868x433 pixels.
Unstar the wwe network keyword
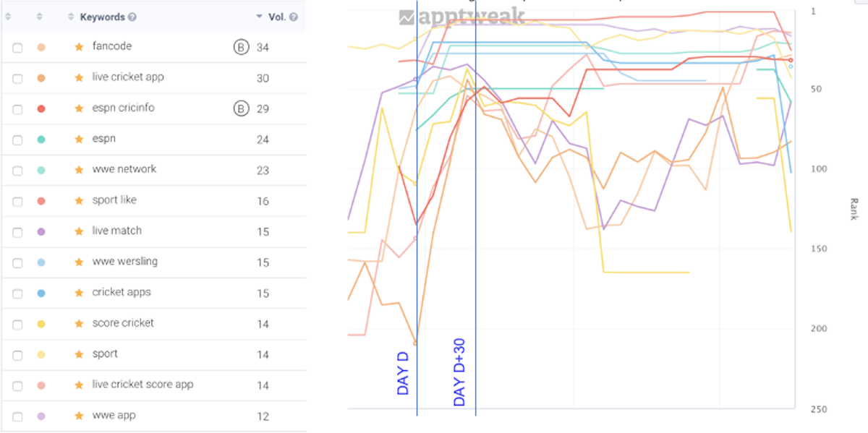click(x=80, y=170)
